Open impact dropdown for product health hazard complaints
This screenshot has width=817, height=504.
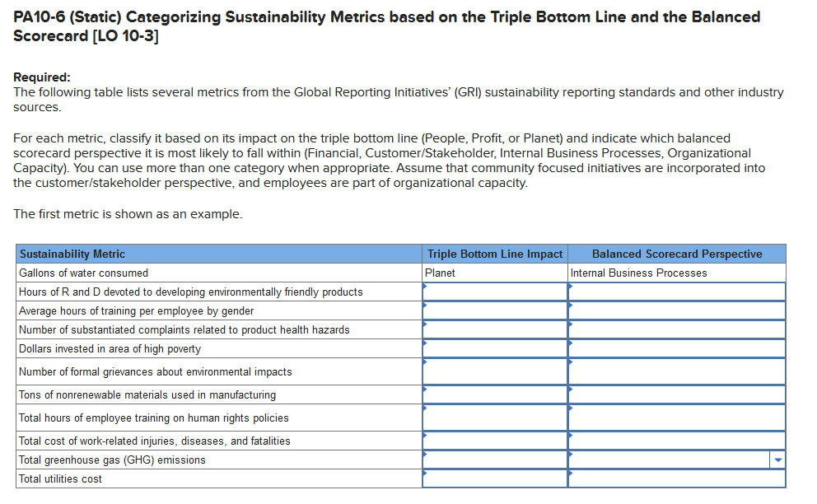(494, 329)
